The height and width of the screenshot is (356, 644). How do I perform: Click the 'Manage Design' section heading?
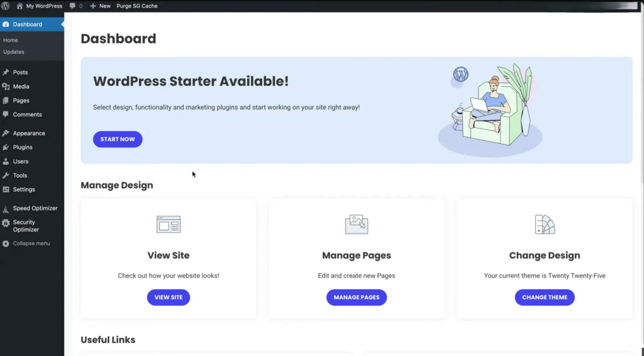[x=117, y=185]
